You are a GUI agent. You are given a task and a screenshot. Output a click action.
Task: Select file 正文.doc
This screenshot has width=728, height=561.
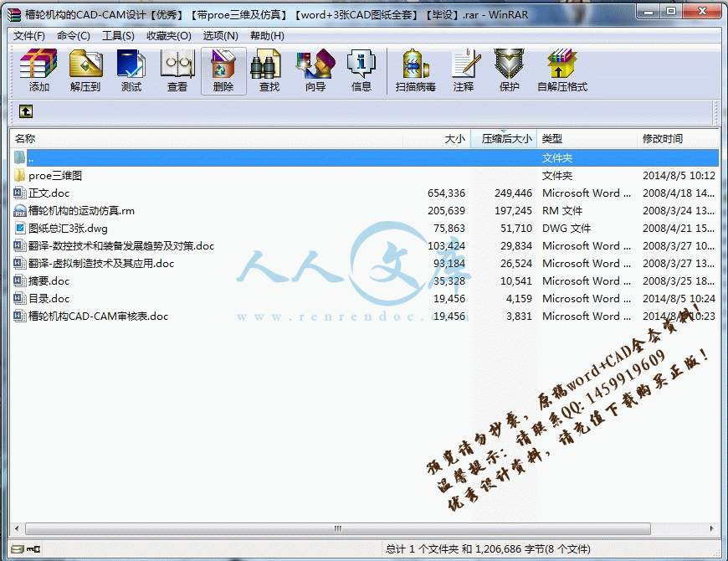coord(49,193)
